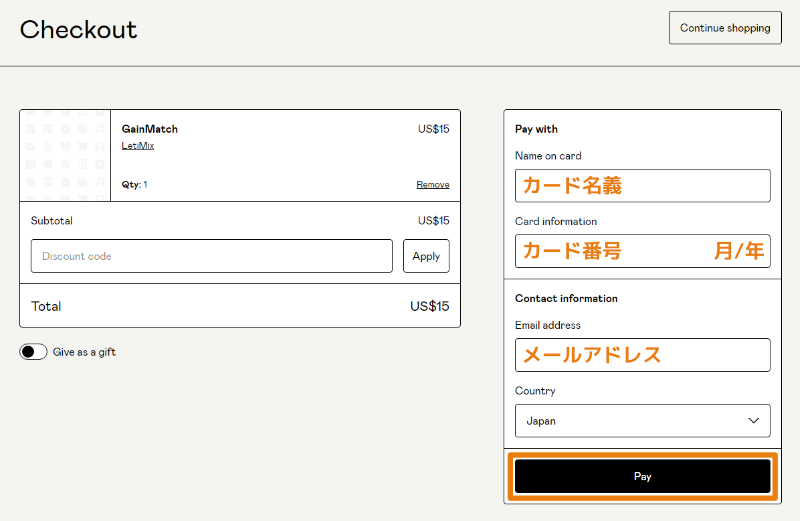Click the GainMatch product thumbnail
This screenshot has width=800, height=521.
click(x=65, y=155)
